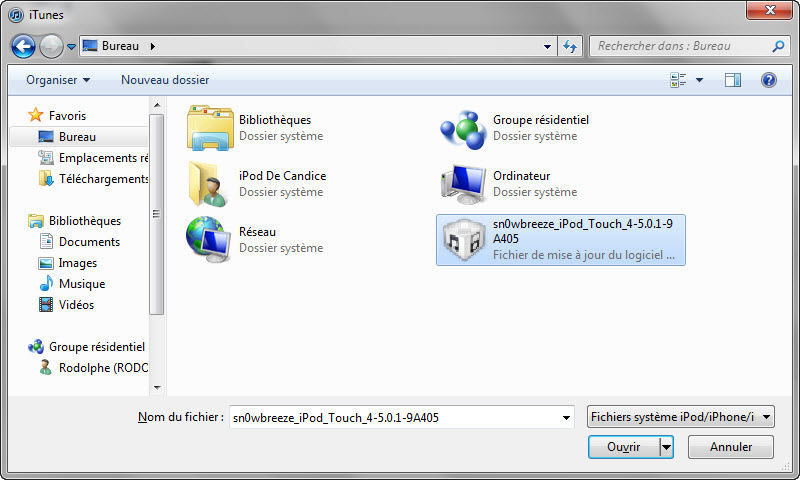Screen dimensions: 800x480
Task: Select the Bibliothèques folder icon in file list
Action: [210, 128]
